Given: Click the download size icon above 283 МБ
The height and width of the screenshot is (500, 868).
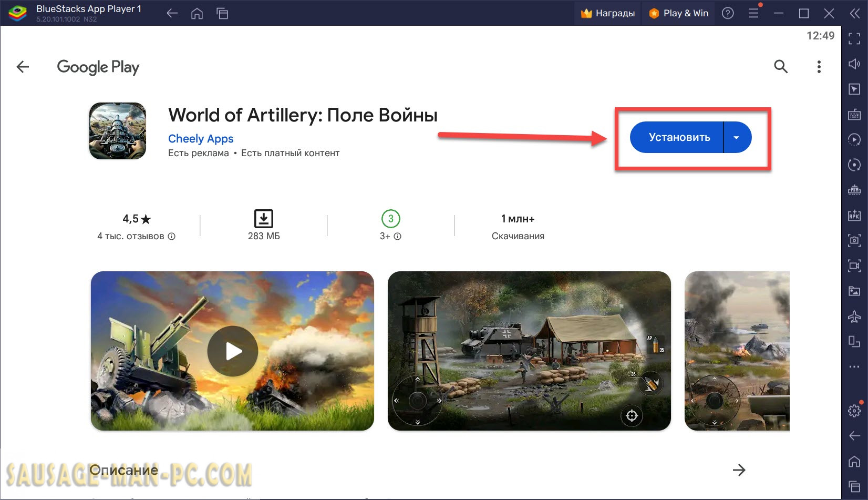Looking at the screenshot, I should tap(264, 218).
